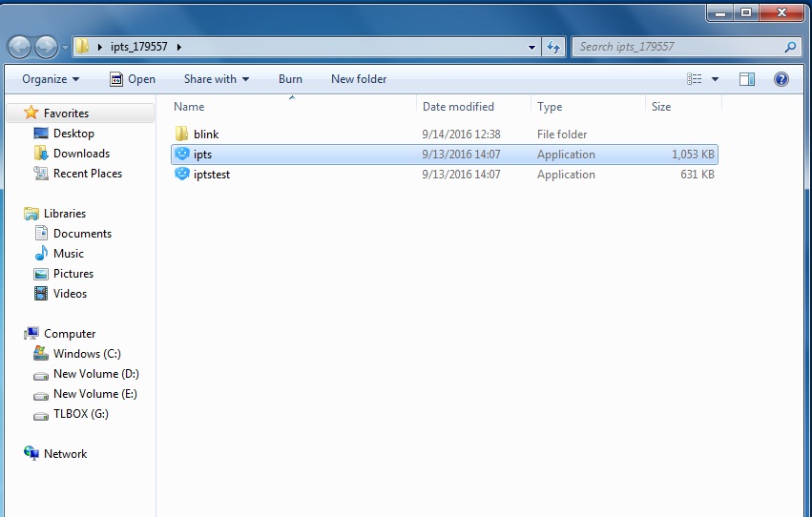Open New Volume (D:) drive
The width and height of the screenshot is (812, 517).
(x=95, y=374)
